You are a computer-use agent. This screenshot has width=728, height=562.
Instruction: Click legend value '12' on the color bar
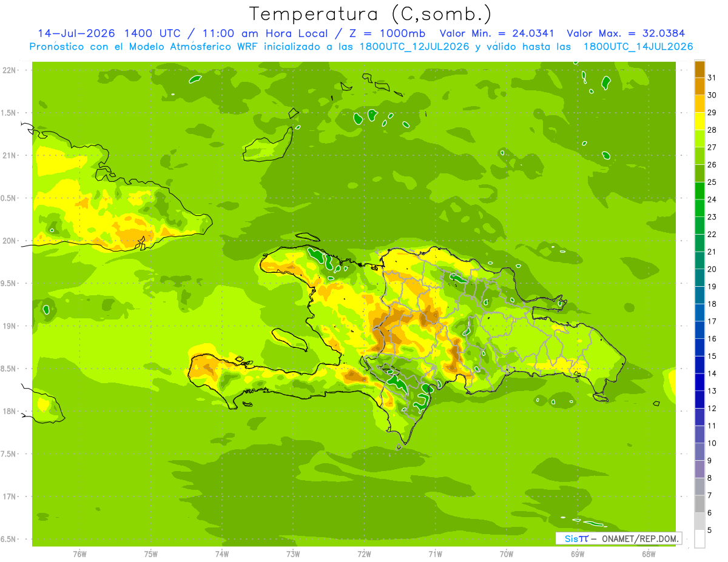pos(712,409)
